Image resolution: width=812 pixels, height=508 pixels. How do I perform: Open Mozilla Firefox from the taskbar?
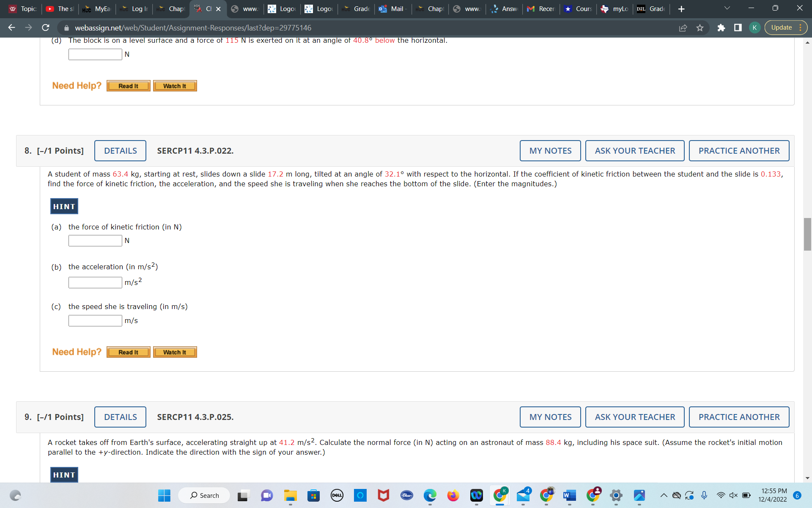pos(453,495)
